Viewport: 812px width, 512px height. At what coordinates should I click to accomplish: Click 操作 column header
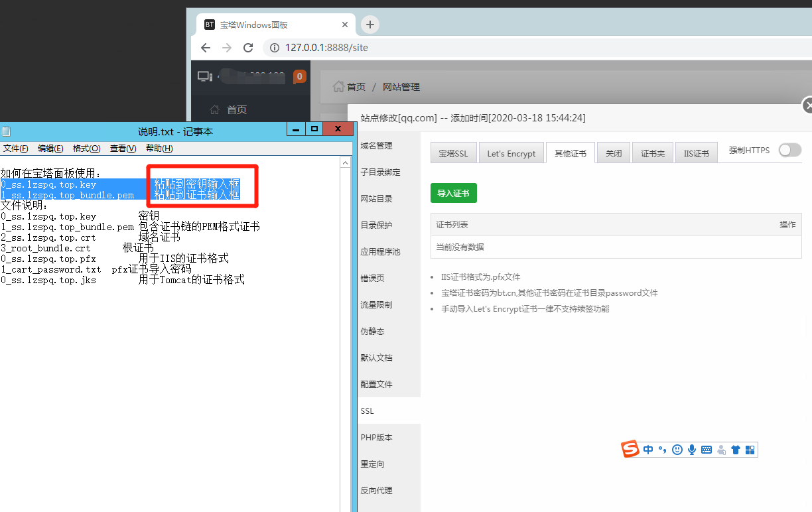[x=787, y=225]
